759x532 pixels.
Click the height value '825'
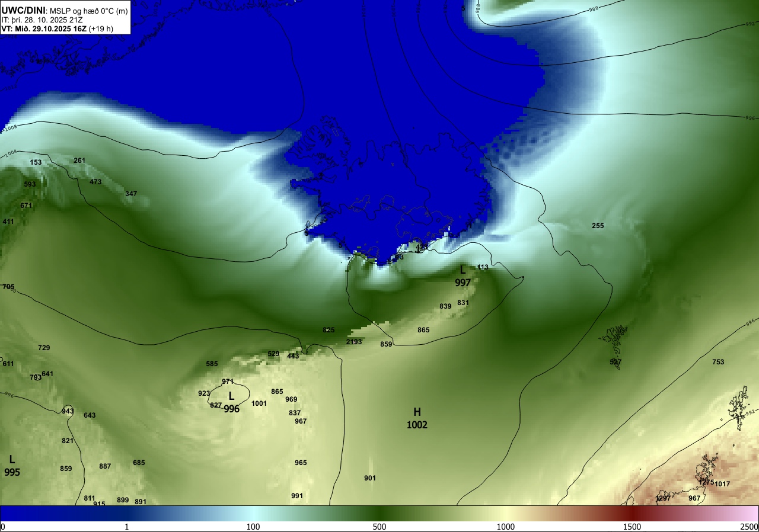point(329,330)
